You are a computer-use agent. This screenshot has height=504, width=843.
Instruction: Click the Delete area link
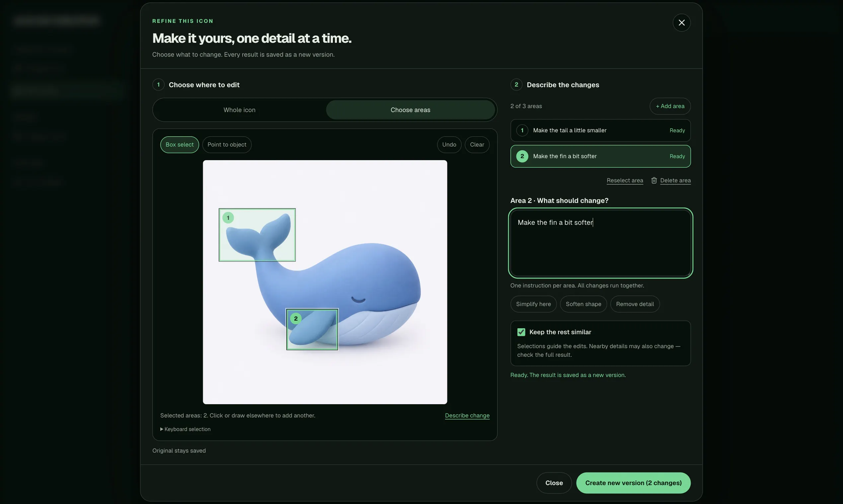tap(675, 180)
